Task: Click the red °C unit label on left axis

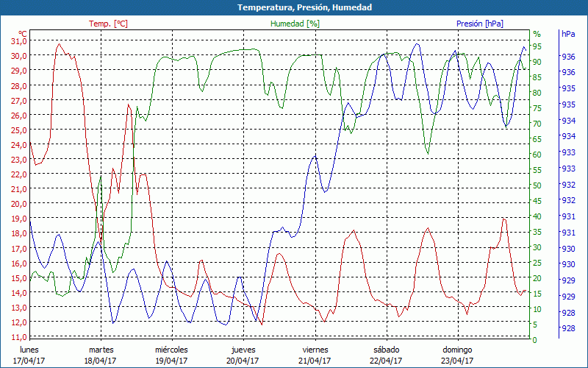Action: pos(23,34)
